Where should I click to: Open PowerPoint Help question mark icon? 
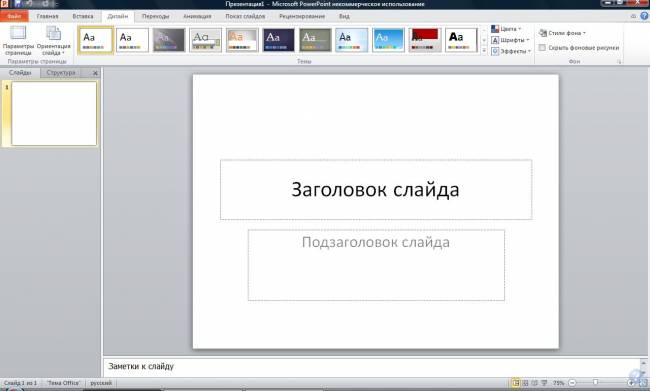tap(644, 16)
